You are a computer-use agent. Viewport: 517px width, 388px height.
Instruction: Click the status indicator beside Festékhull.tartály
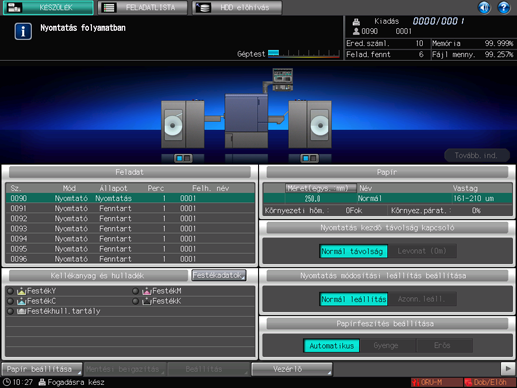point(10,311)
